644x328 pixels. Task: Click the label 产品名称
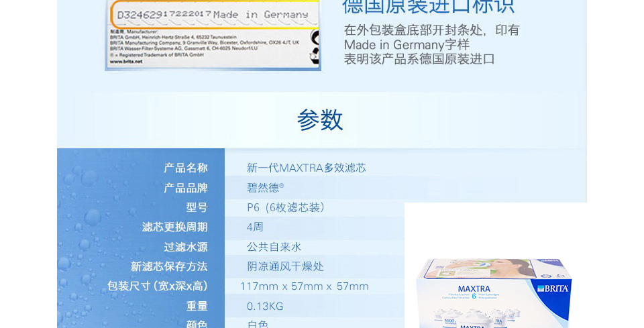click(186, 168)
